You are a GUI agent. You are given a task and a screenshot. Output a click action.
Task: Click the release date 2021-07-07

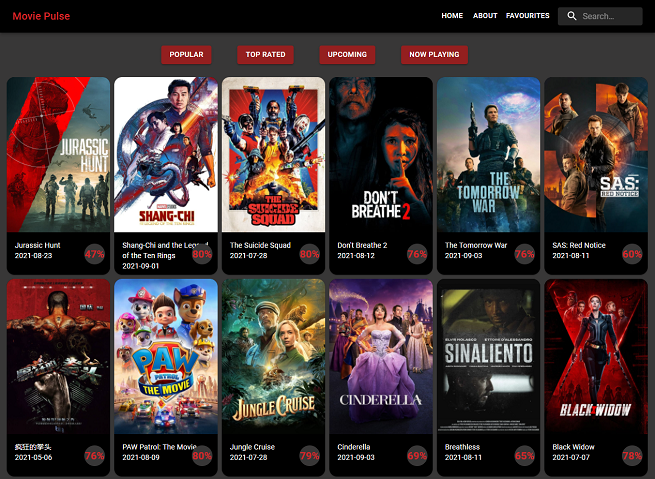571,457
